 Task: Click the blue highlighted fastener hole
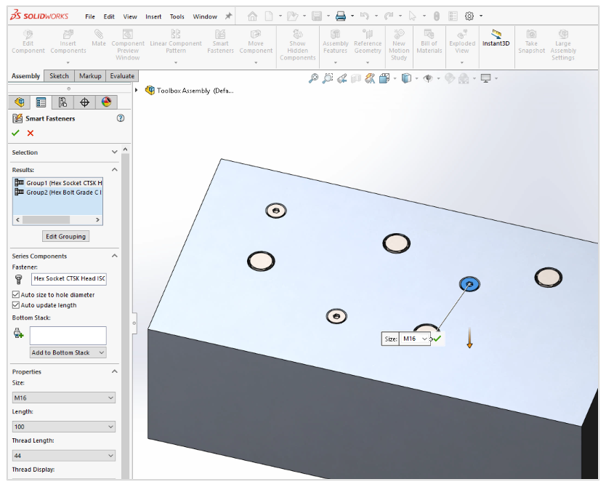point(469,284)
